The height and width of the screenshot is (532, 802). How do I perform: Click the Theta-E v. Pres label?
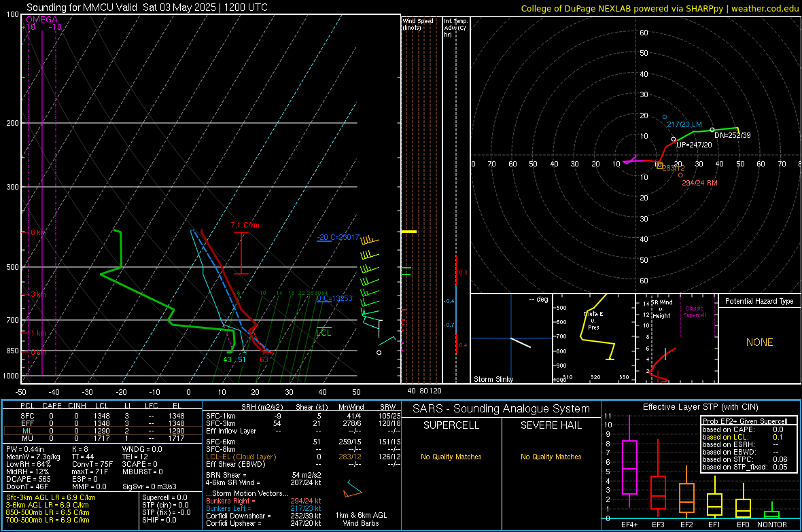click(x=593, y=320)
